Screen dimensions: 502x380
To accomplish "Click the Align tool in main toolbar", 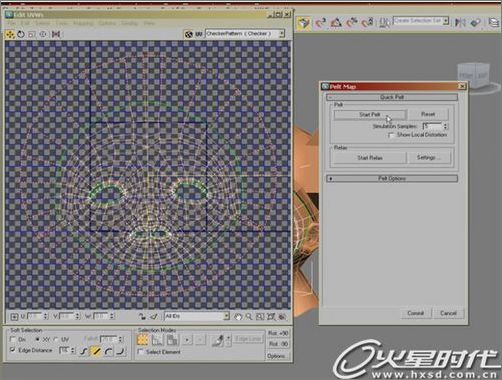I will click(x=476, y=23).
